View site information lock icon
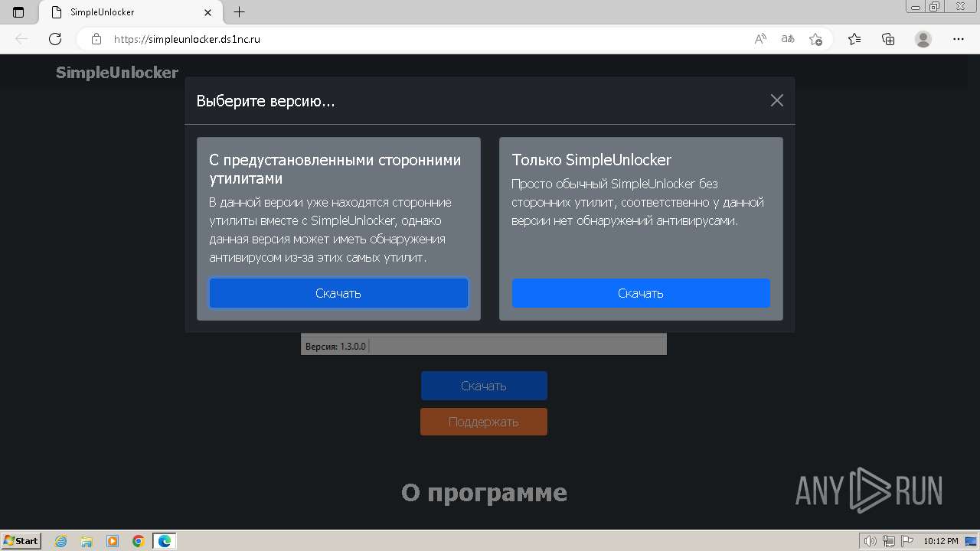 [96, 39]
